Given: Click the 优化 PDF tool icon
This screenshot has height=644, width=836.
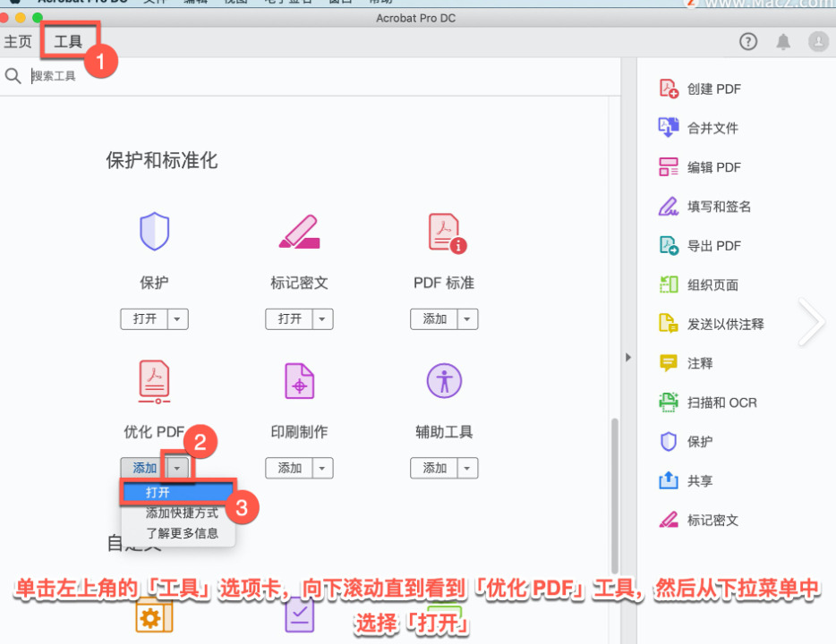Looking at the screenshot, I should [x=155, y=381].
